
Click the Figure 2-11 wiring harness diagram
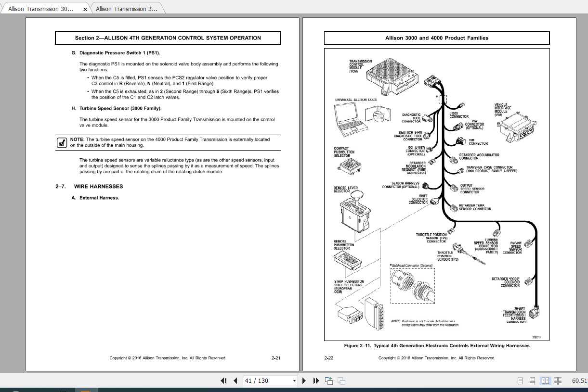click(x=436, y=192)
